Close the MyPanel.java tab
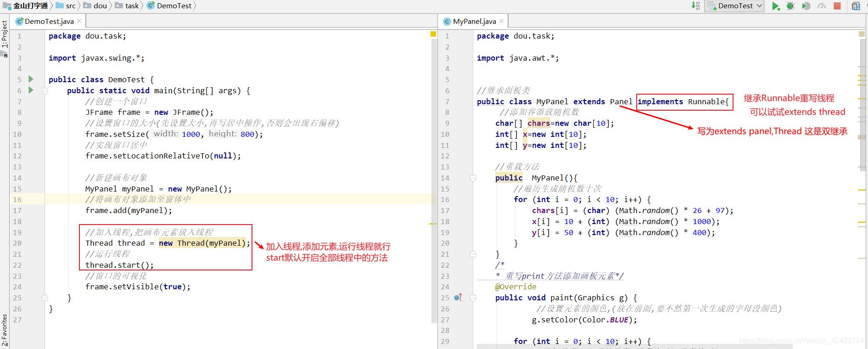Viewport: 868px width, 349px height. point(501,21)
